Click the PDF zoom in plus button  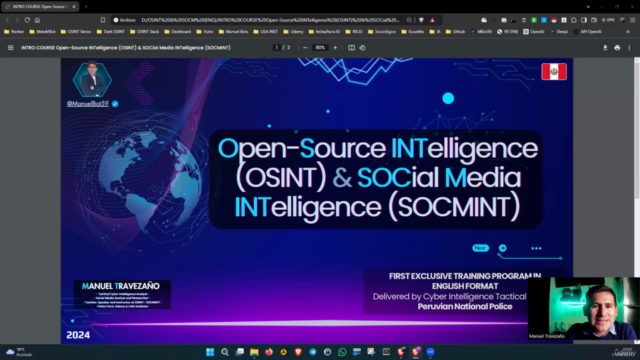tap(335, 48)
